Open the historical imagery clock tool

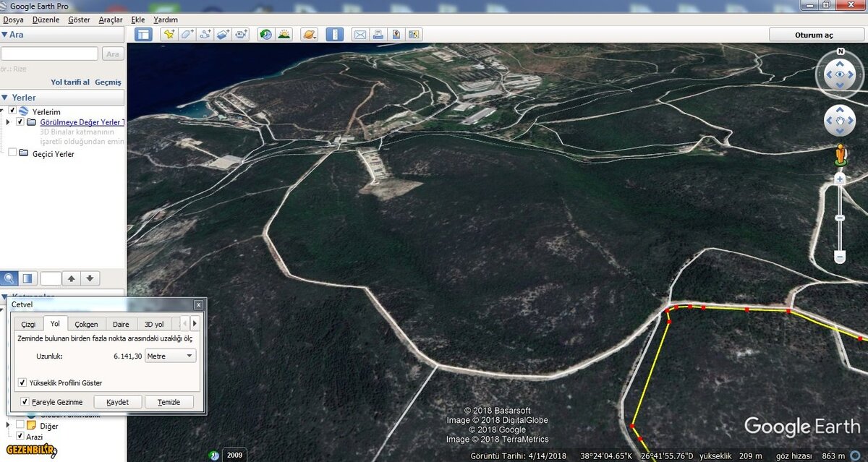coord(265,34)
